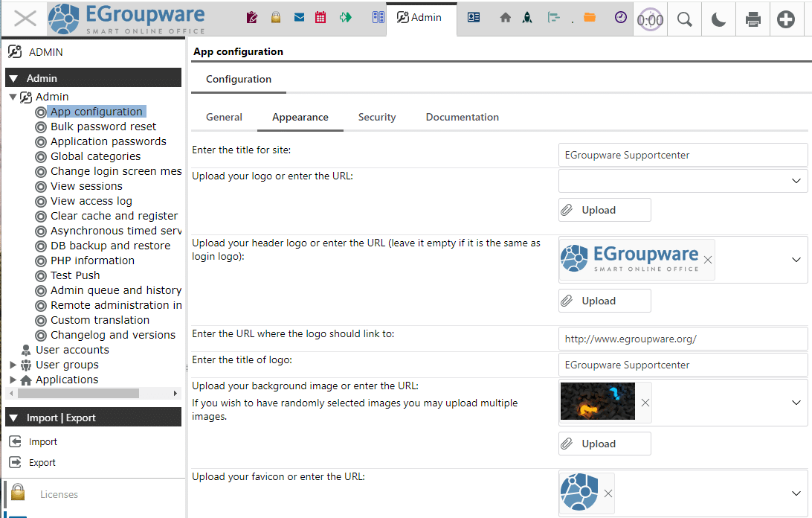Open the favicon URL dropdown
This screenshot has height=518, width=812.
coord(796,493)
